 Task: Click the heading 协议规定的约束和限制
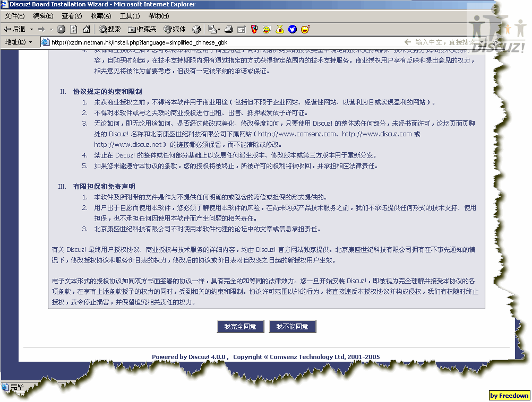[108, 92]
